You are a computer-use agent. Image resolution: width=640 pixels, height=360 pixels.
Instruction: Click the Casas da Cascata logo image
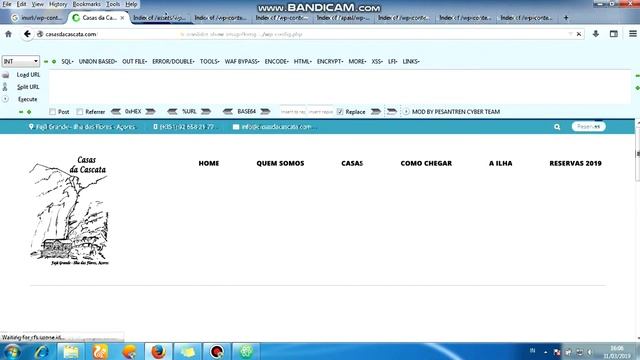(x=69, y=211)
